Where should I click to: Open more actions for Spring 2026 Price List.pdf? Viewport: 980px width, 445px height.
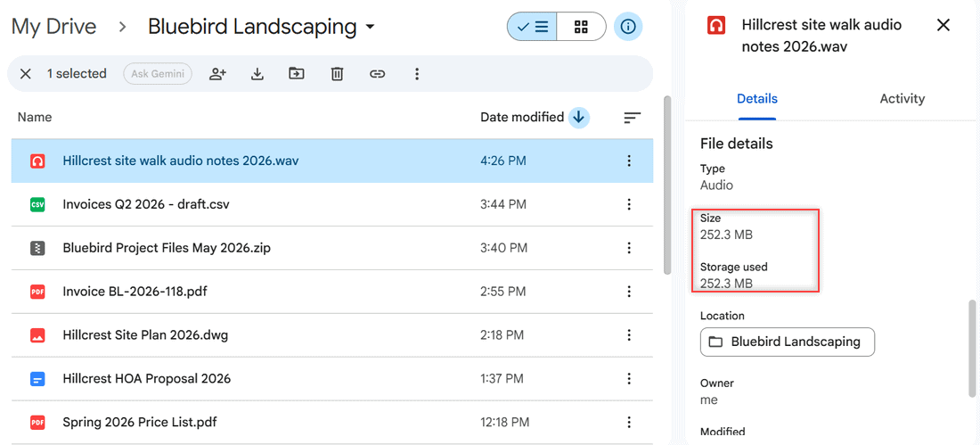pyautogui.click(x=629, y=422)
